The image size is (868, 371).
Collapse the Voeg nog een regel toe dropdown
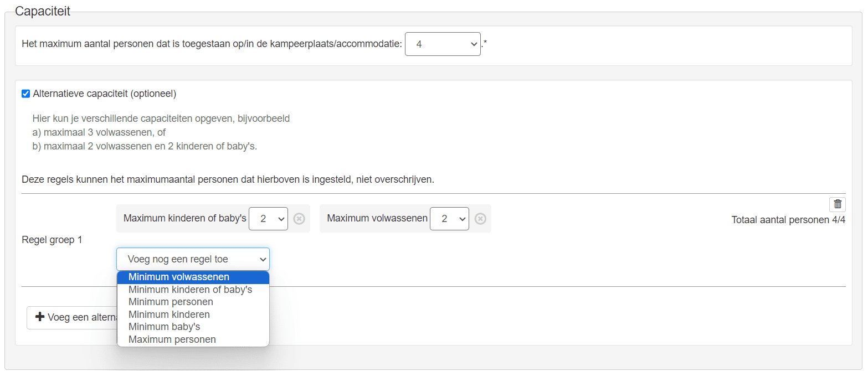pos(193,259)
